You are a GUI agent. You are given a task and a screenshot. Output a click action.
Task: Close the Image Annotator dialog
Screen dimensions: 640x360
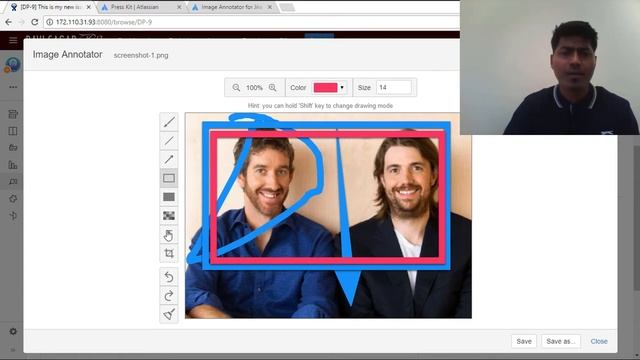[599, 341]
